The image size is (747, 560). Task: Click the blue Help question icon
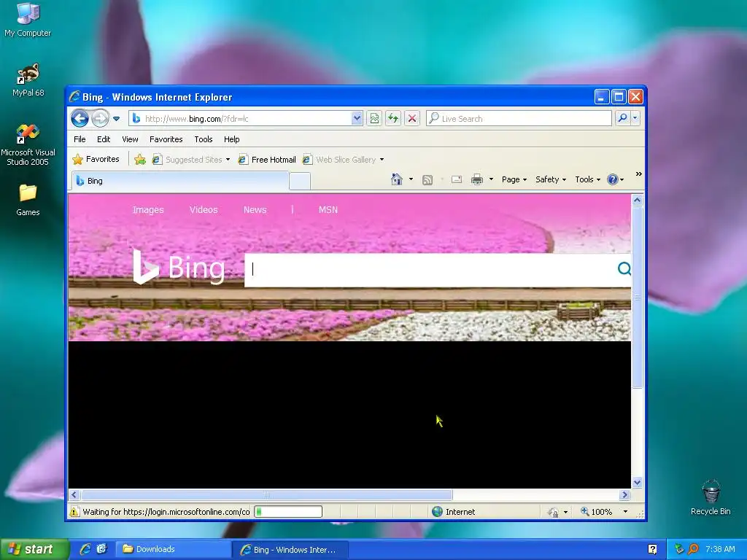(613, 179)
